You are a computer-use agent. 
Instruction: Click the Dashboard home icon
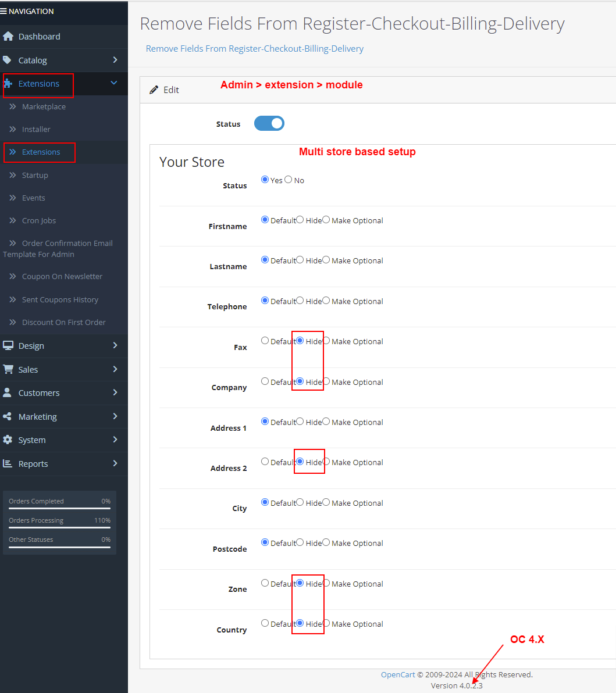[8, 37]
